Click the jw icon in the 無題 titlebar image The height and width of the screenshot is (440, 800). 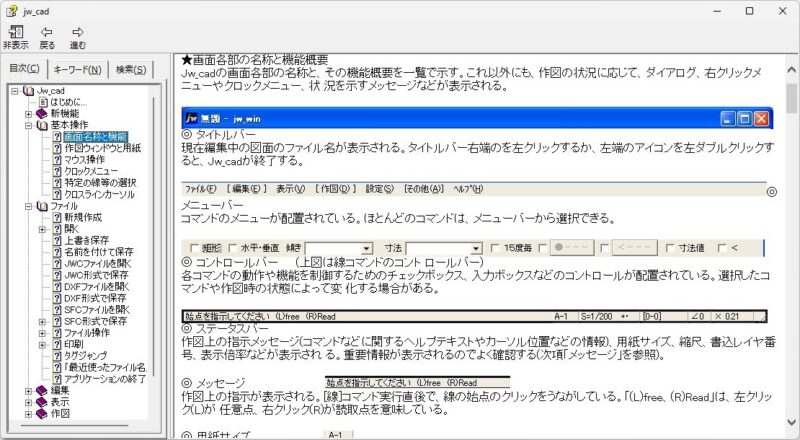(x=191, y=118)
